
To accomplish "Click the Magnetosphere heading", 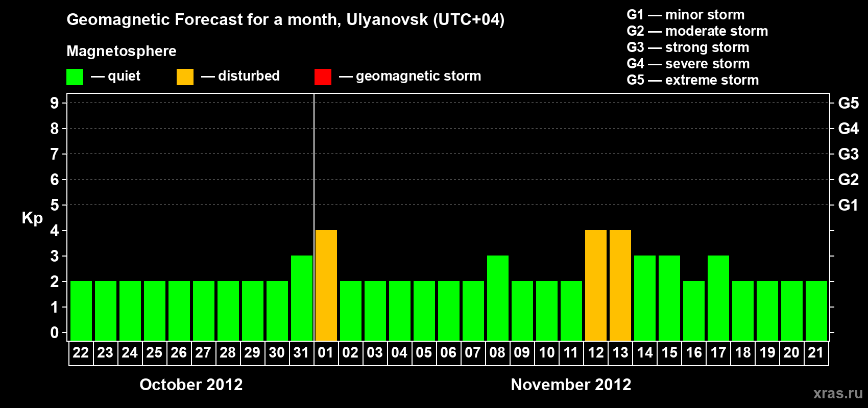I will click(122, 51).
